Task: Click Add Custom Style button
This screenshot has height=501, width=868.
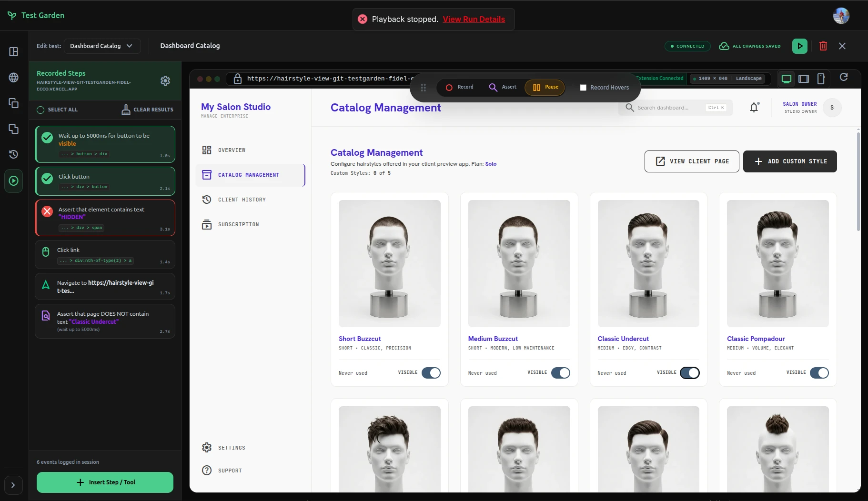Action: 790,161
